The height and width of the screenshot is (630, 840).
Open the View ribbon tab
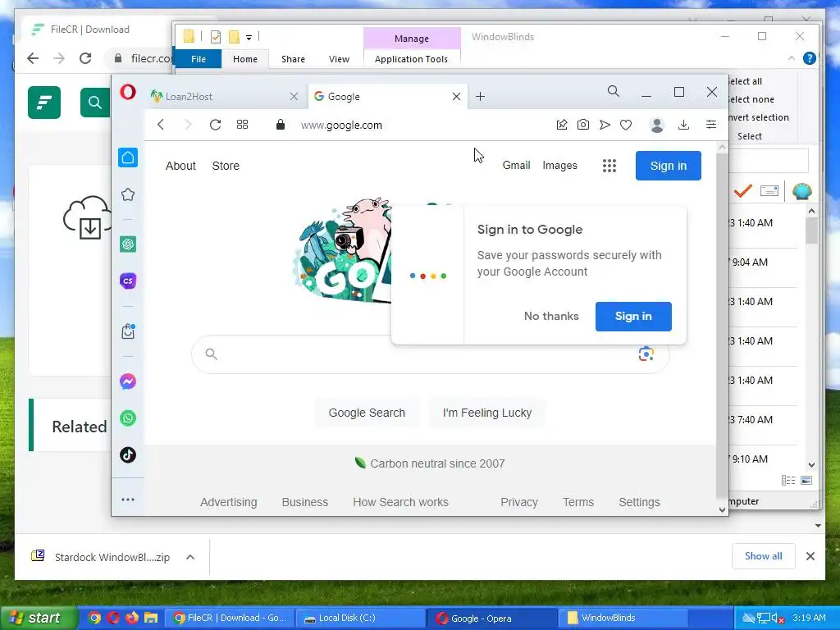pyautogui.click(x=339, y=59)
